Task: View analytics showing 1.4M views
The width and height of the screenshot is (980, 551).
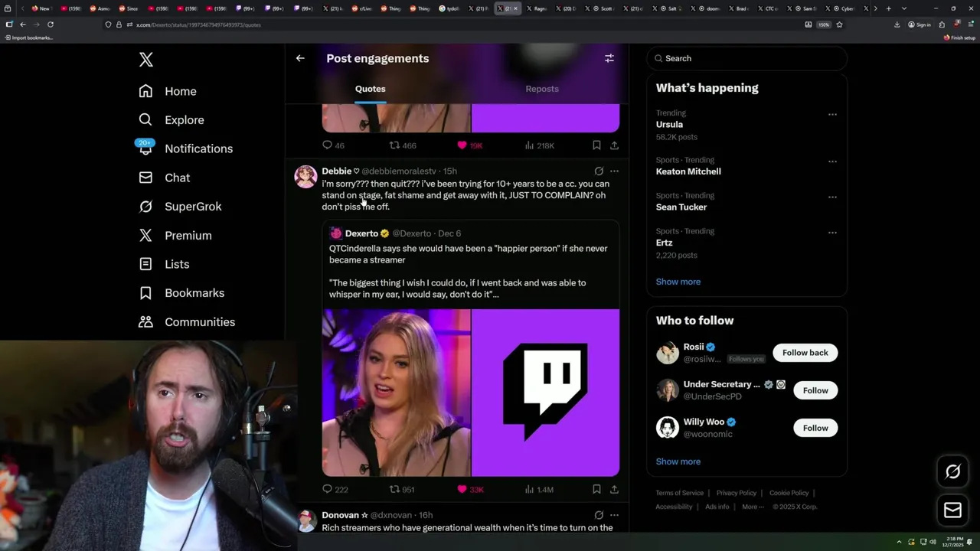Action: (540, 490)
